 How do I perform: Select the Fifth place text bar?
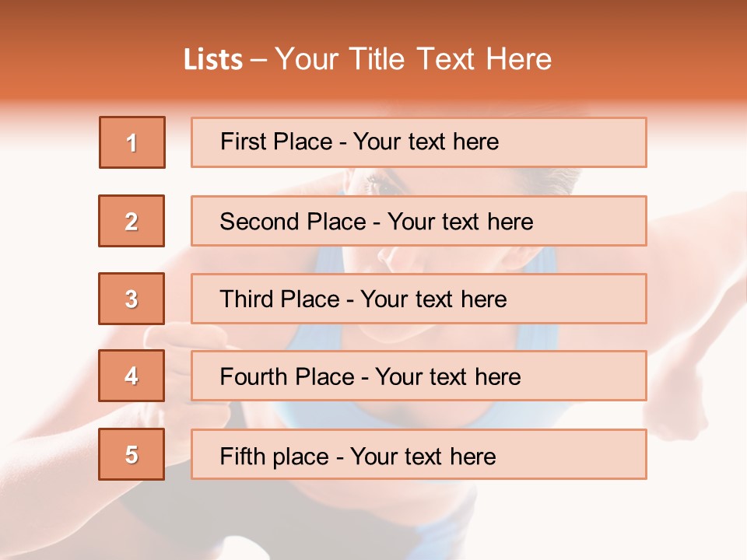(x=419, y=454)
